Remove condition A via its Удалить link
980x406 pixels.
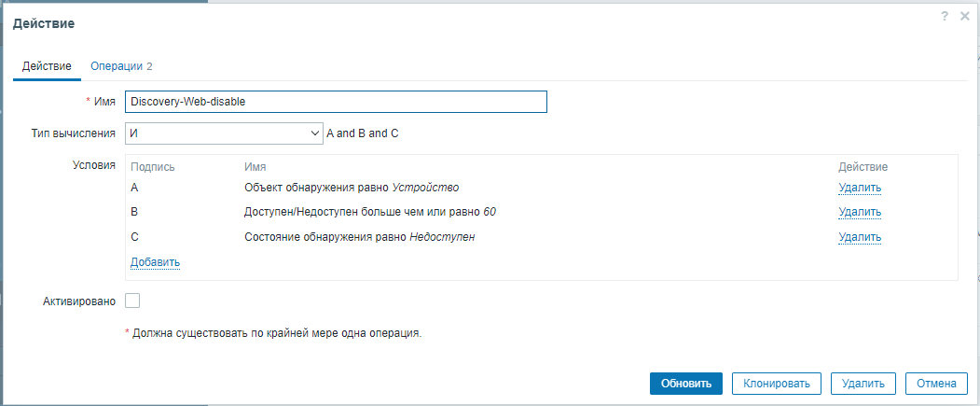(x=859, y=187)
